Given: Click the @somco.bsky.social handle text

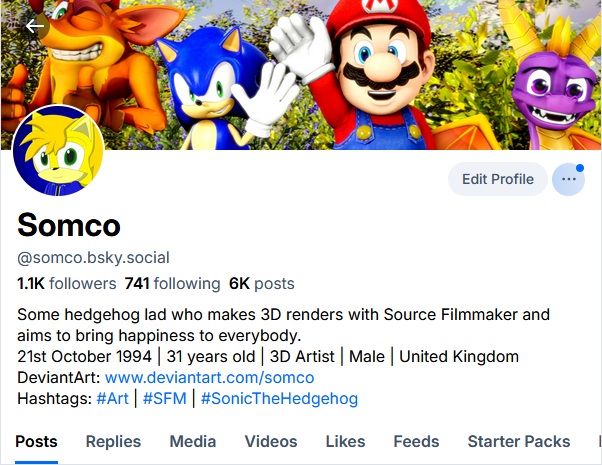Looking at the screenshot, I should click(x=95, y=257).
